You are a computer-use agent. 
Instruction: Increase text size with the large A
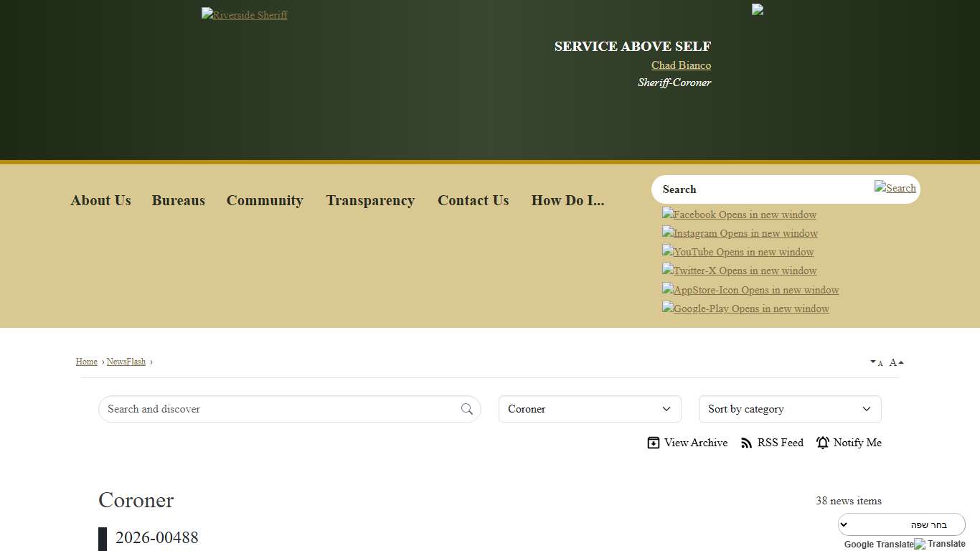click(893, 362)
